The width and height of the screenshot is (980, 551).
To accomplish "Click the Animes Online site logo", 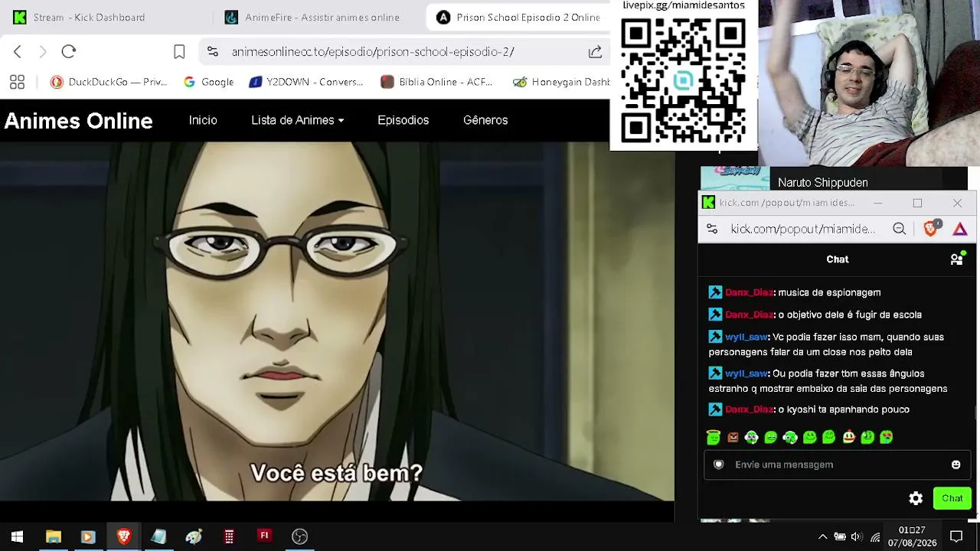I will click(x=79, y=121).
